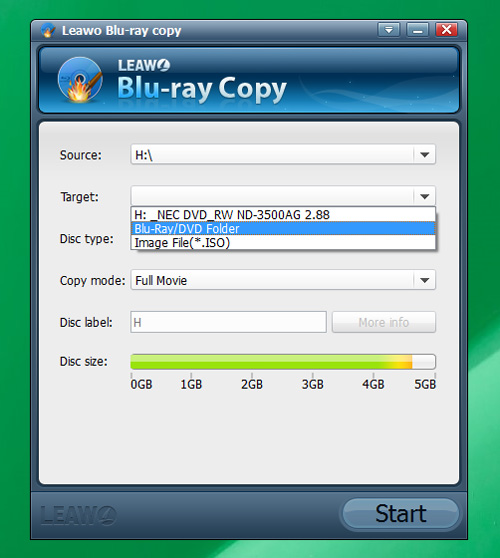500x558 pixels.
Task: Click the 2GB scale marker
Action: pos(252,384)
